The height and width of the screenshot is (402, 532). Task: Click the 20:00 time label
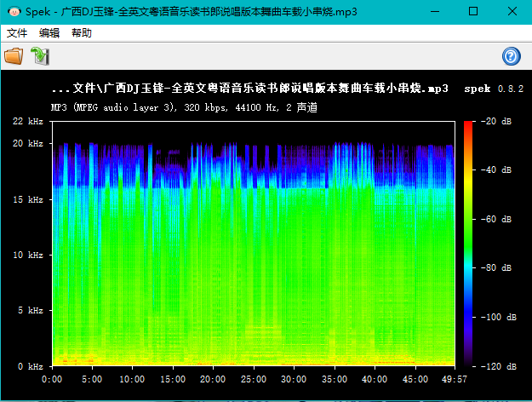point(213,379)
